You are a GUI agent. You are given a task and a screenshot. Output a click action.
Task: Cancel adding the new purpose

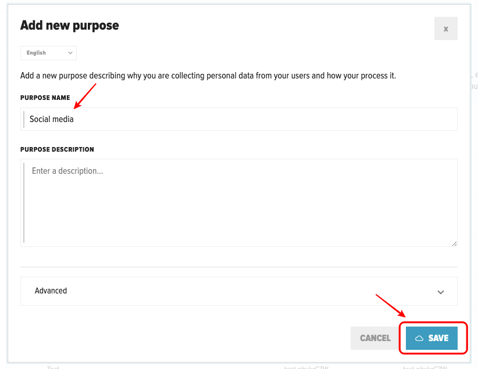375,338
